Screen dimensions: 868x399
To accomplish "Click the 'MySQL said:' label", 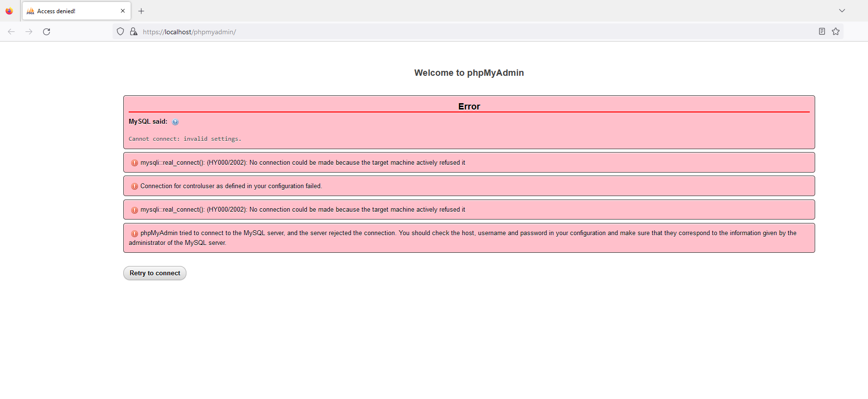I will tap(148, 121).
